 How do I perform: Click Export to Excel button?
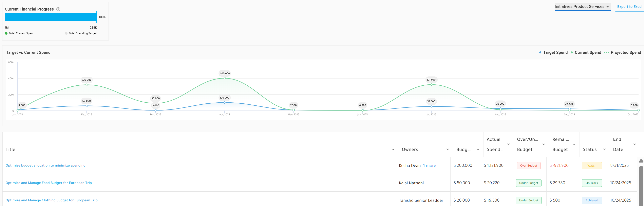tap(629, 7)
